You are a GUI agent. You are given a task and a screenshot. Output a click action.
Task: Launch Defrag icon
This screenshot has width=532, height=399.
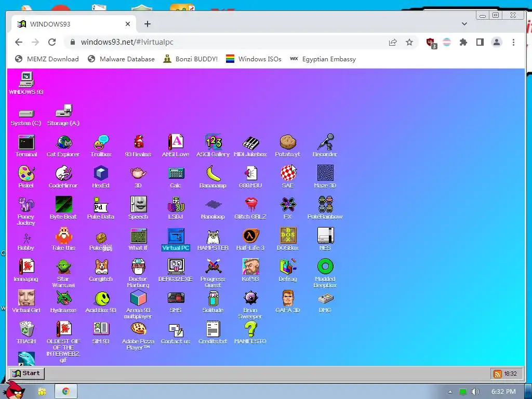(x=288, y=270)
